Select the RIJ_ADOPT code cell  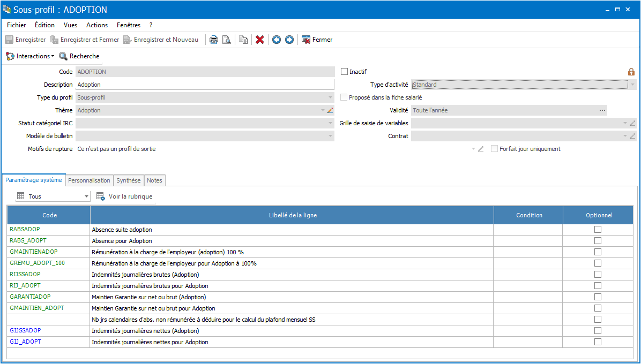click(x=49, y=285)
